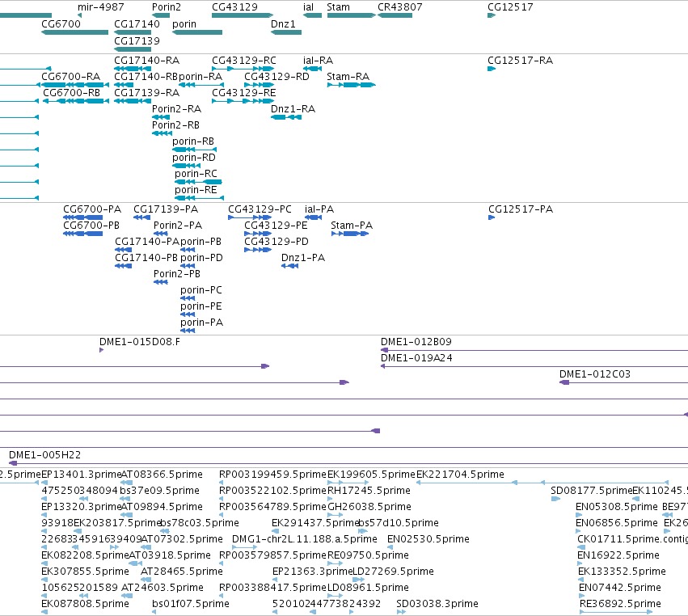Click the mir-4987 gene label
Viewport: 688px width, 616px height.
(100, 7)
